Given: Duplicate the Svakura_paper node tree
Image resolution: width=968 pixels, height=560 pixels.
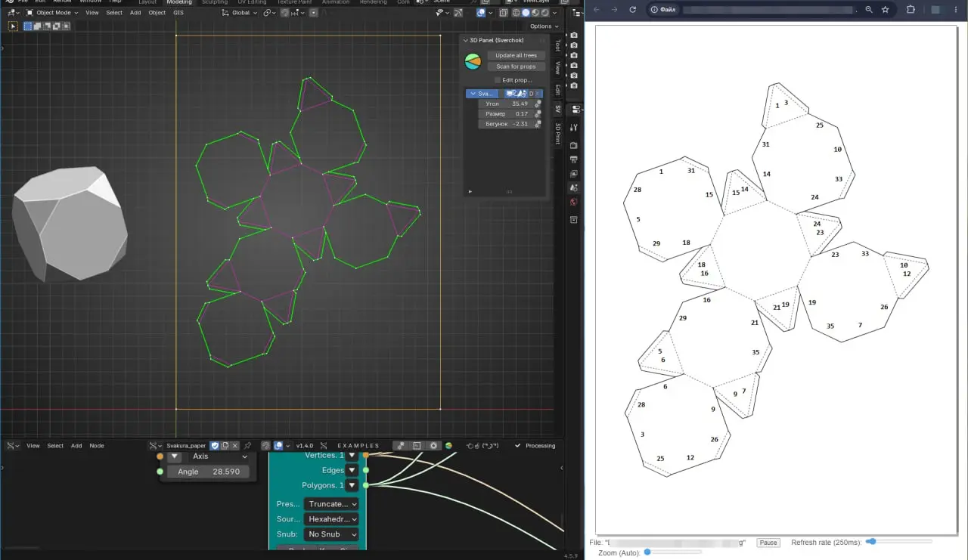Looking at the screenshot, I should (x=225, y=446).
